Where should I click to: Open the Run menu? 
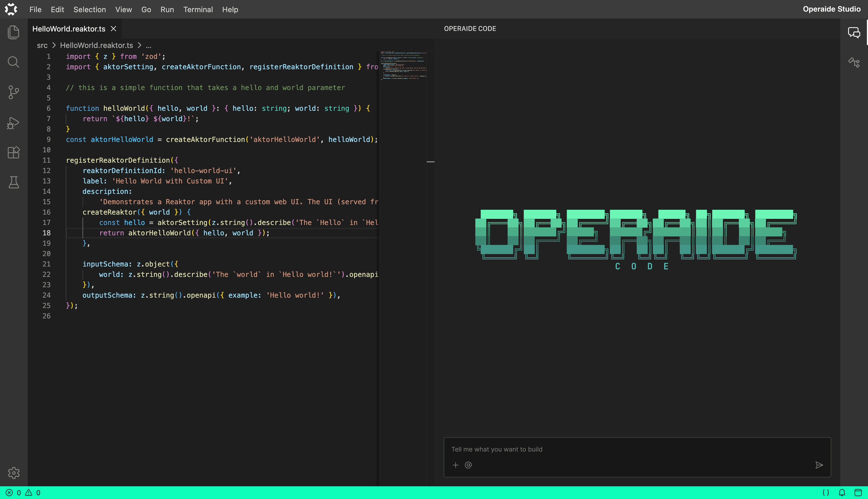tap(167, 9)
